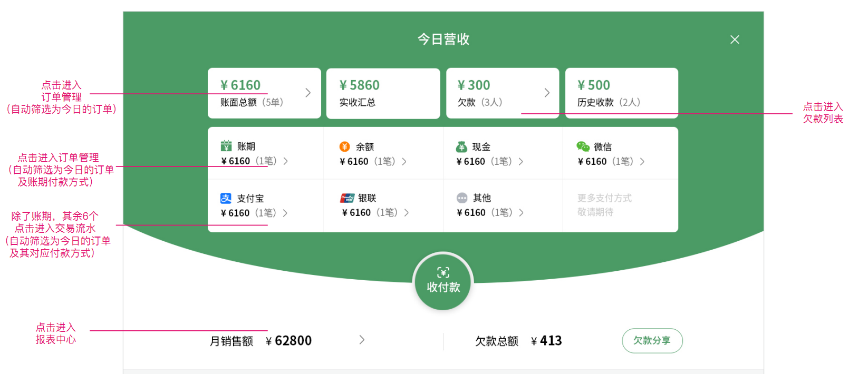Click the 欠款分享 button
868x374 pixels.
point(652,341)
